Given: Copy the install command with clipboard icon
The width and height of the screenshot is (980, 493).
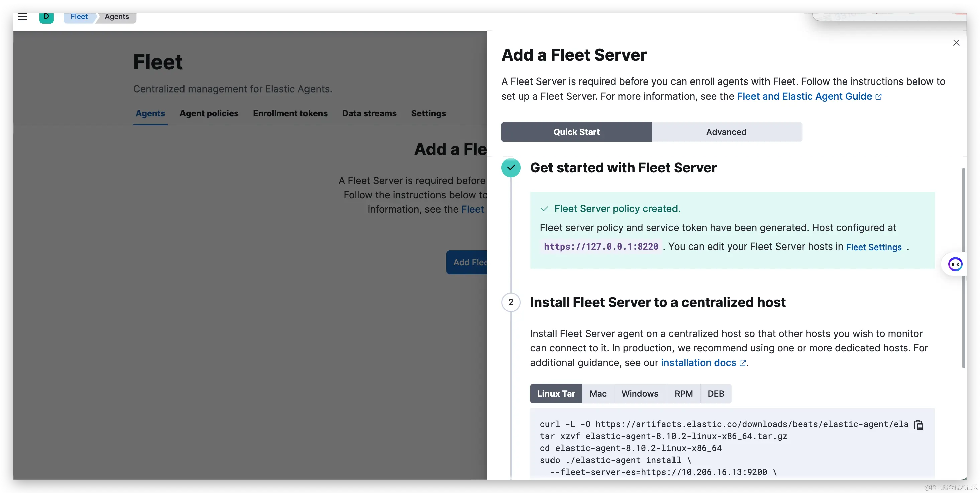Looking at the screenshot, I should point(918,425).
